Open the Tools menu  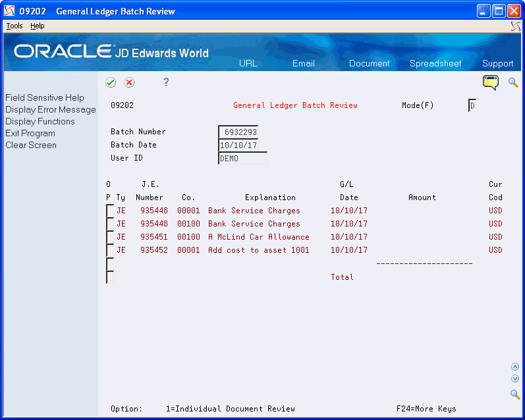pyautogui.click(x=14, y=26)
